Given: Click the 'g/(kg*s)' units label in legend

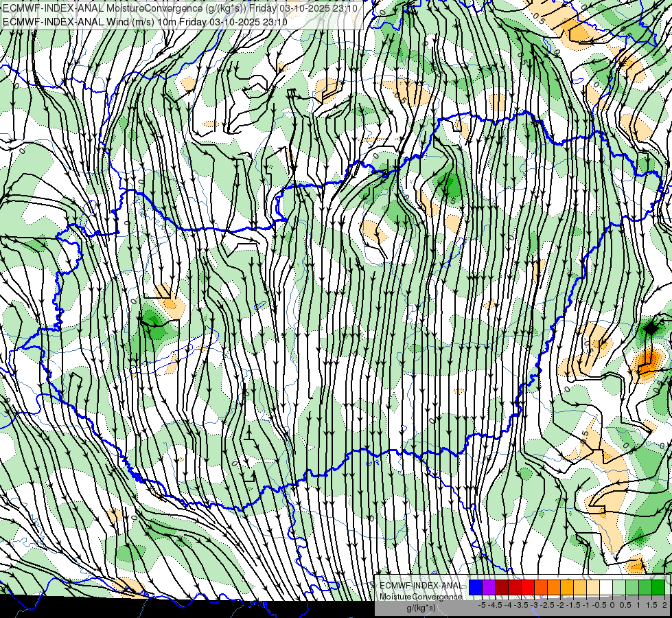Looking at the screenshot, I should coord(421,608).
